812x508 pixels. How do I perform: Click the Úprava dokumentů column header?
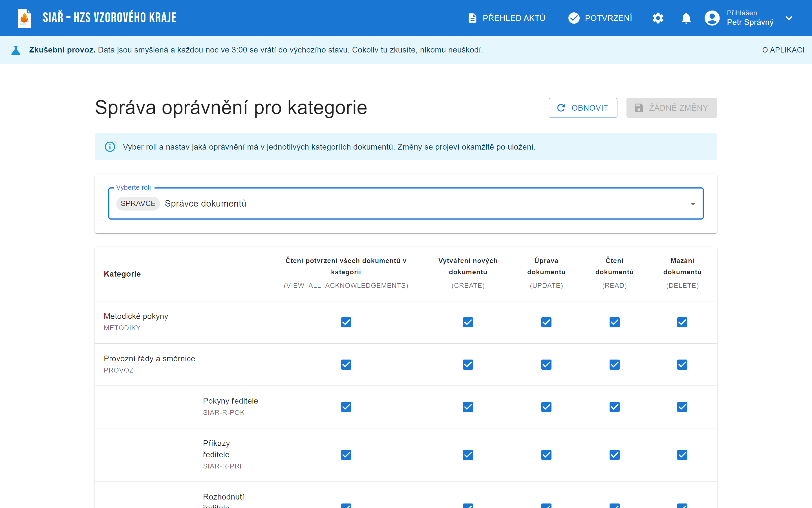point(546,273)
